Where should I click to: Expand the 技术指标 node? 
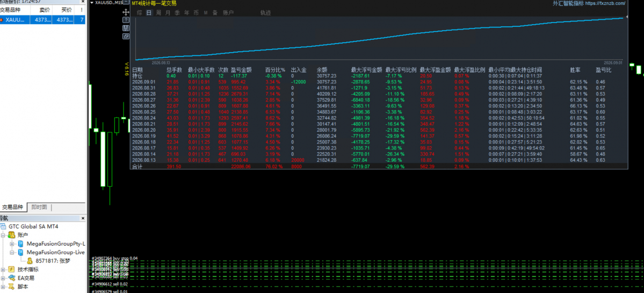(3, 270)
